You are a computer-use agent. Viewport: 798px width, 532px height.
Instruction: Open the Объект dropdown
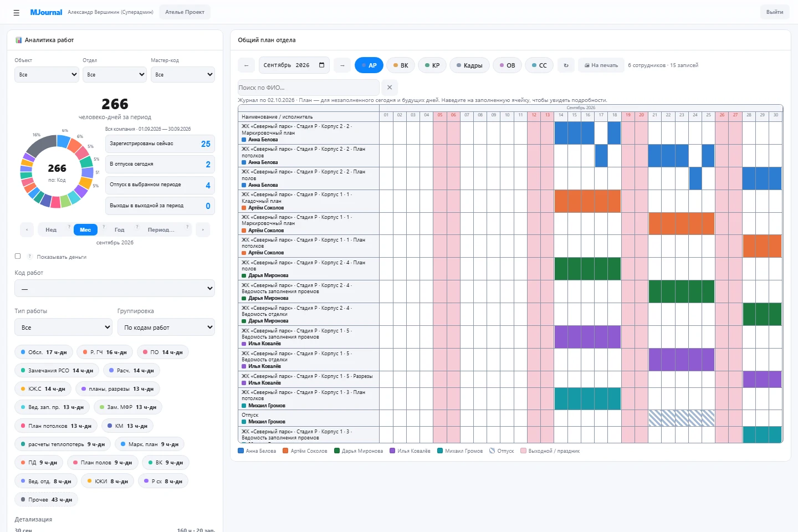(x=47, y=74)
